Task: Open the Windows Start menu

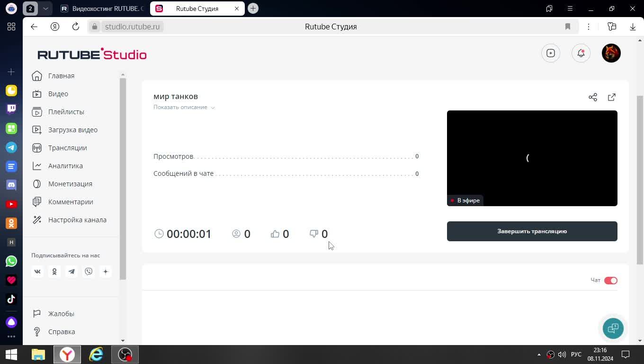Action: click(11, 355)
